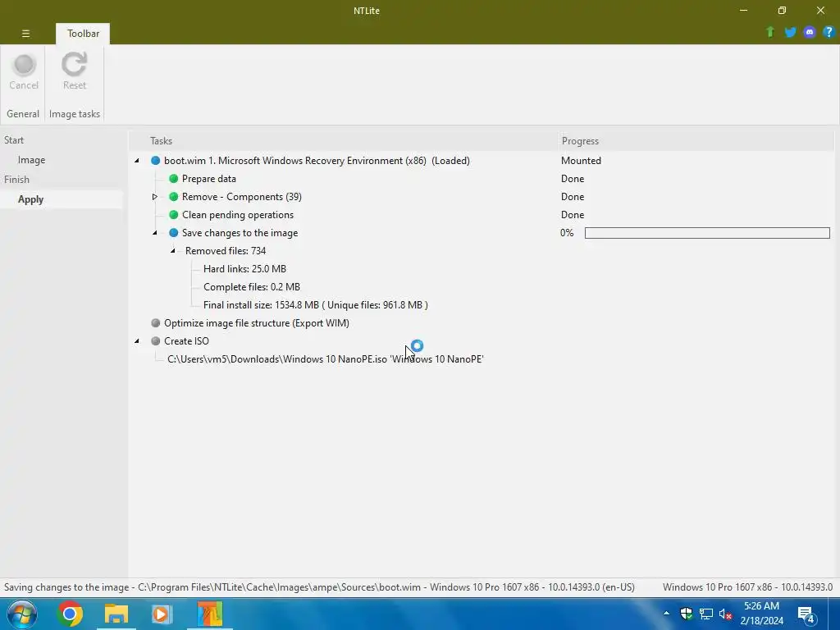Image resolution: width=840 pixels, height=630 pixels.
Task: Collapse the Create ISO node
Action: 137,341
